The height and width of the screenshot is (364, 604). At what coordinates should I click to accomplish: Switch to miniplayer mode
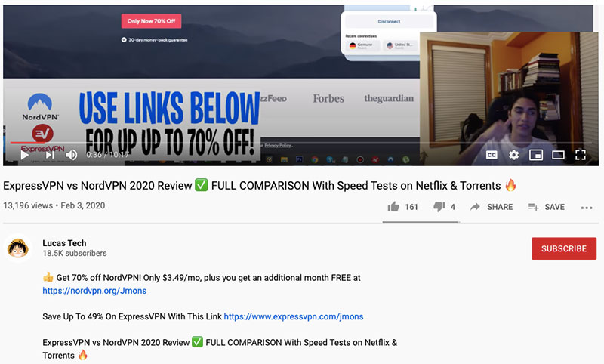click(x=536, y=155)
